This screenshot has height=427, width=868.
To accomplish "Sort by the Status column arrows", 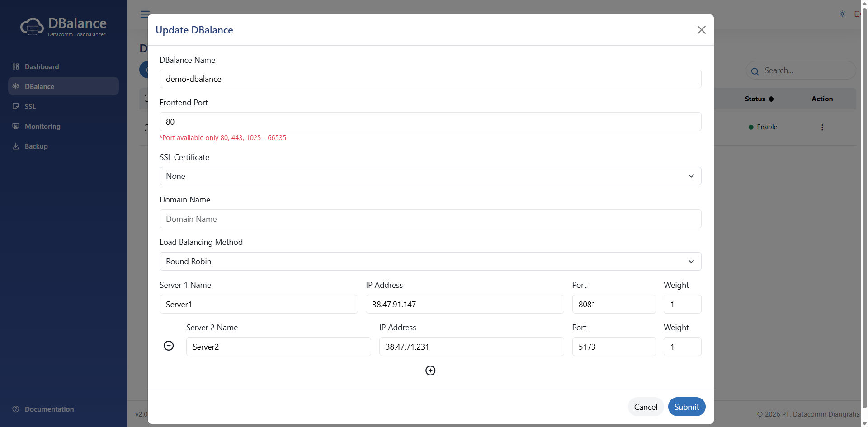I will click(771, 99).
